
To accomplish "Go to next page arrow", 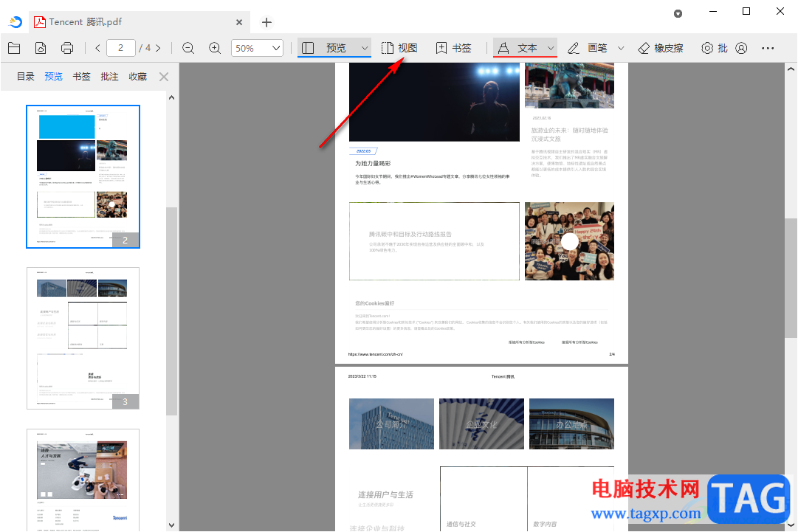I will point(158,48).
